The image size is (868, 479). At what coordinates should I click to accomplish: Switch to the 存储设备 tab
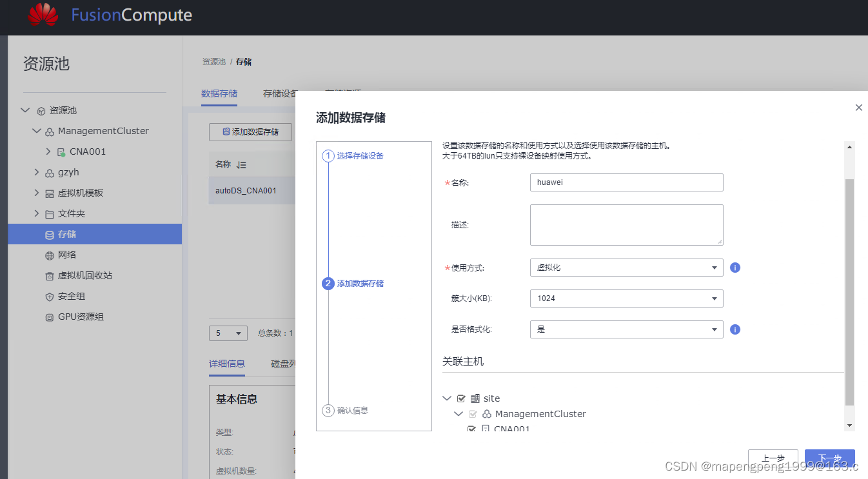click(x=280, y=93)
